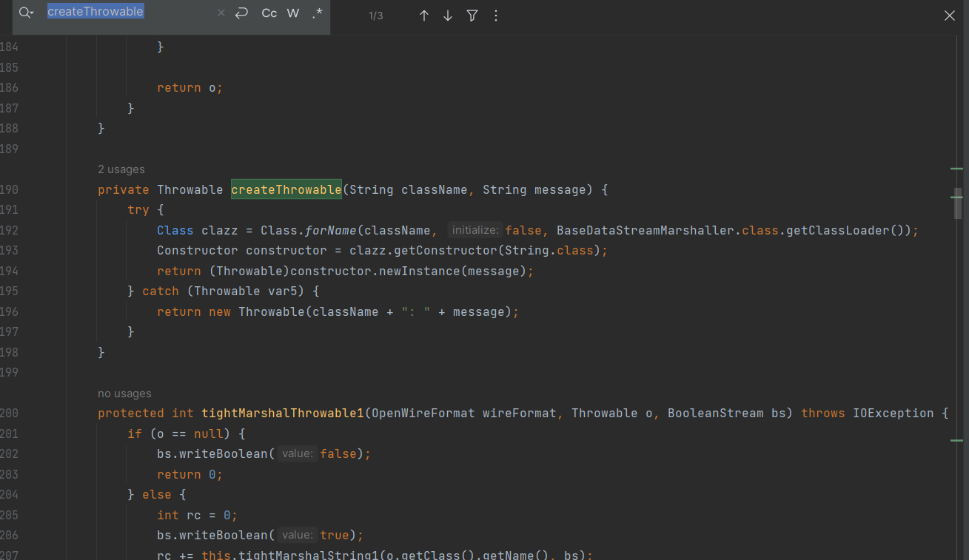Image resolution: width=969 pixels, height=560 pixels.
Task: Click OpenWireFormat parameter type on line 200
Action: (x=423, y=414)
